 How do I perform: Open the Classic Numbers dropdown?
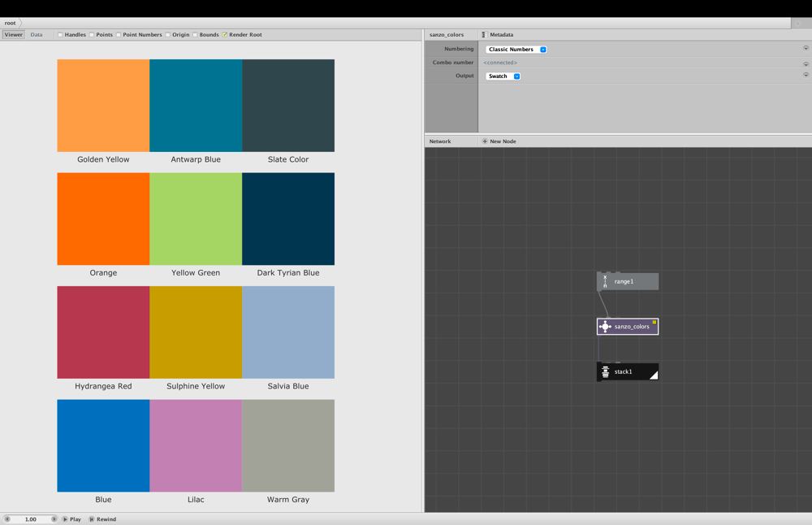pos(516,50)
